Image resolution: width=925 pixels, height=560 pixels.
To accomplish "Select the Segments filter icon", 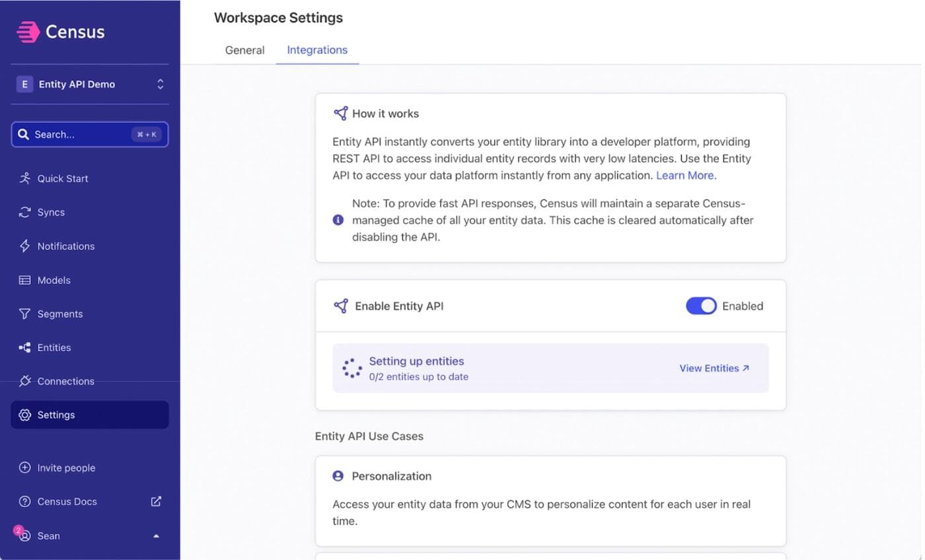I will pos(24,314).
